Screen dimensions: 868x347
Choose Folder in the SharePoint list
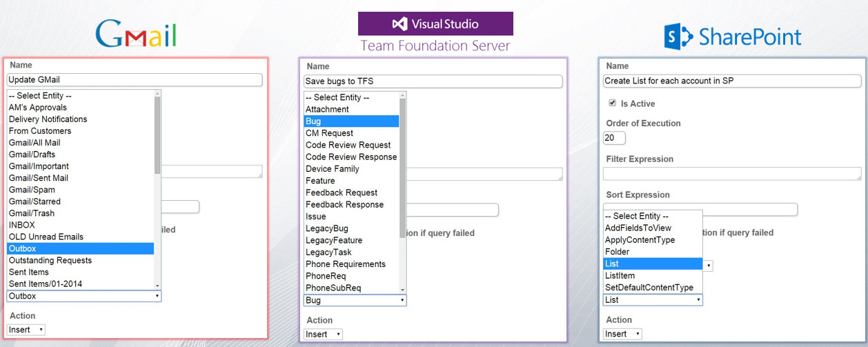(617, 252)
